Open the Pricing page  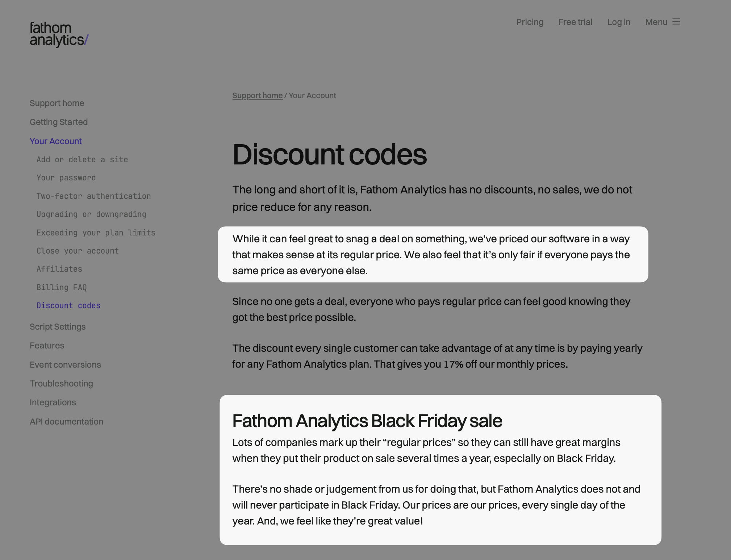(x=530, y=22)
